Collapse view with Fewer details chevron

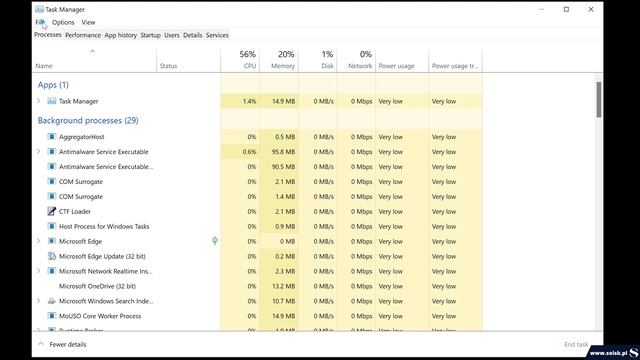41,344
